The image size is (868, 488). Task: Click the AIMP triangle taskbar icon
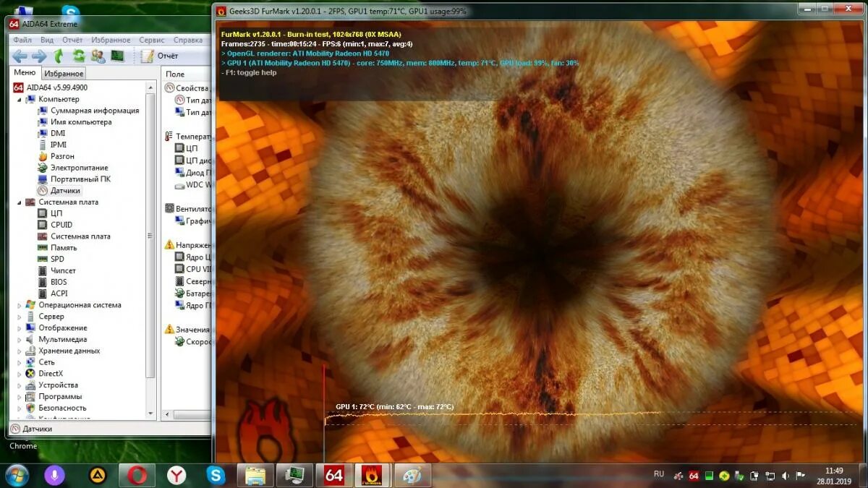97,475
